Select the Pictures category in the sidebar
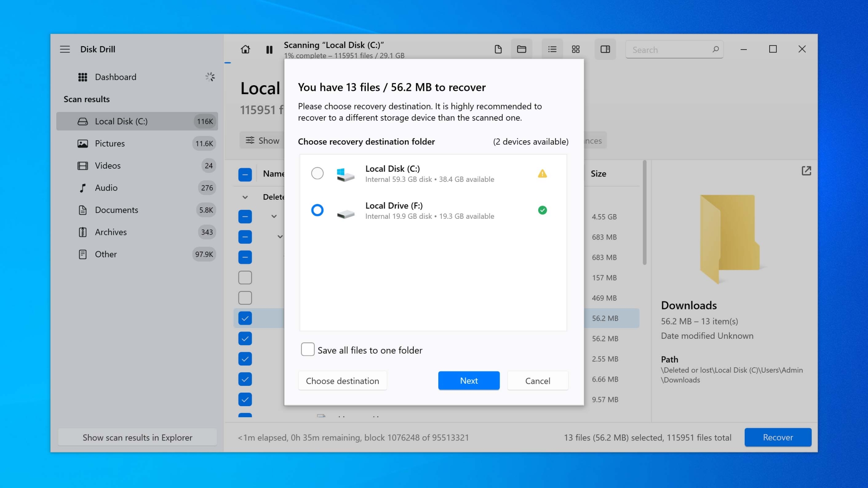 point(109,143)
